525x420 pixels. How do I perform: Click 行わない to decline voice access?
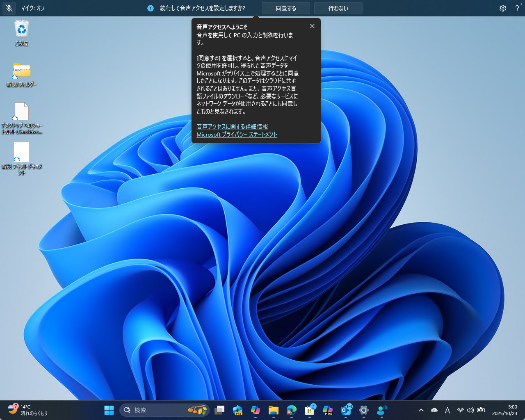[338, 8]
